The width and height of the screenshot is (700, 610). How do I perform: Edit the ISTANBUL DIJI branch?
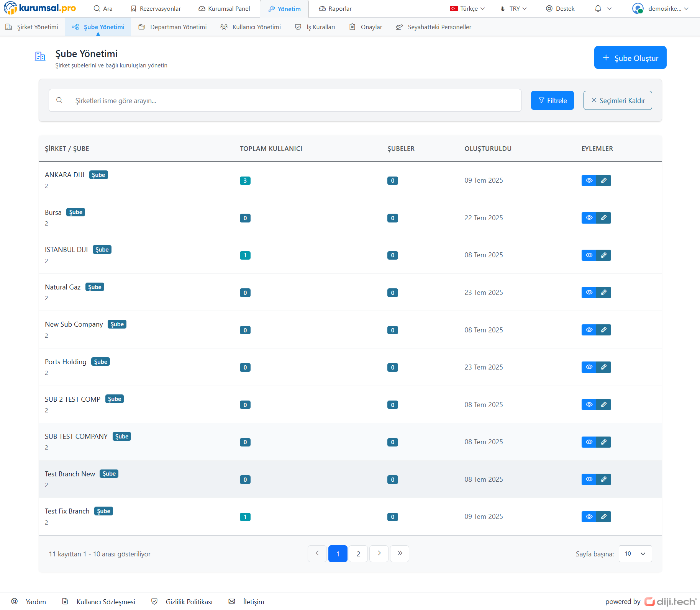(604, 255)
